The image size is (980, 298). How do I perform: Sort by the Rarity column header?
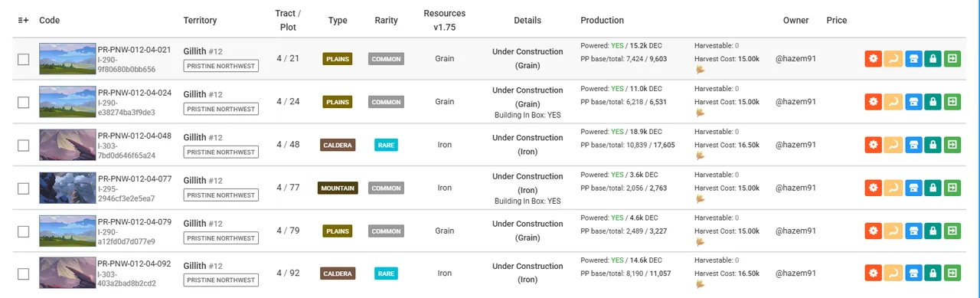click(387, 21)
